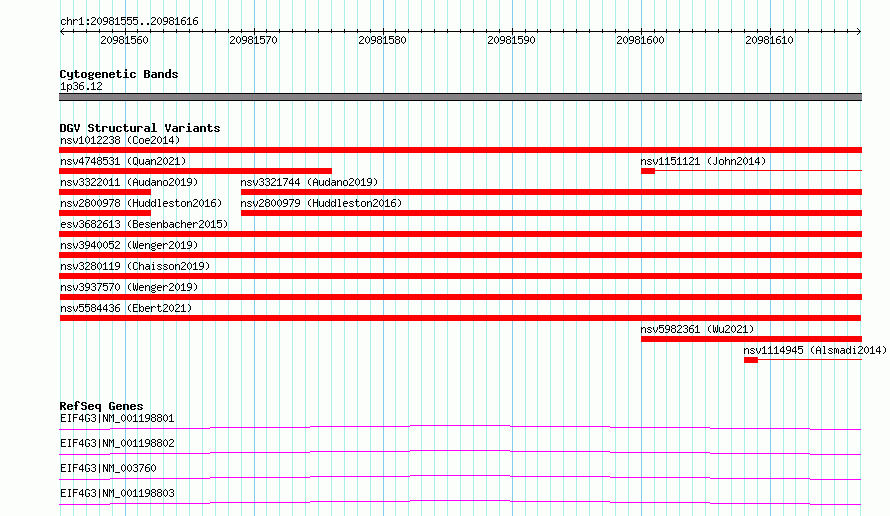Open variant nsv4748531 (Quan2021) label
Image resolution: width=890 pixels, height=516 pixels.
pyautogui.click(x=123, y=161)
